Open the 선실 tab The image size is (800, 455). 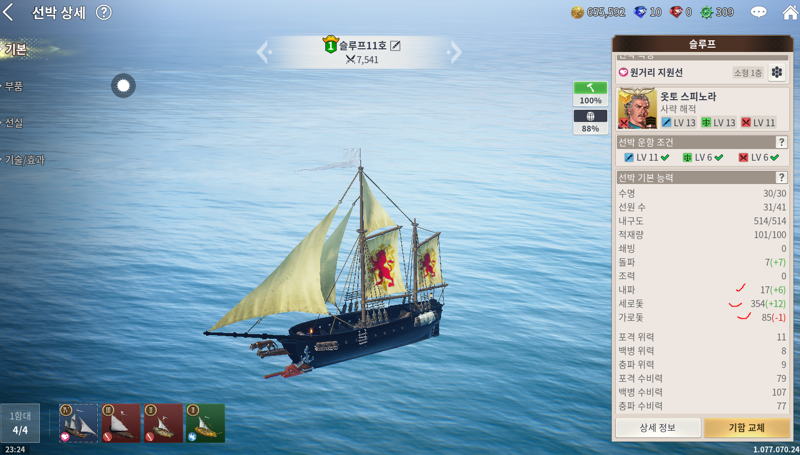13,123
